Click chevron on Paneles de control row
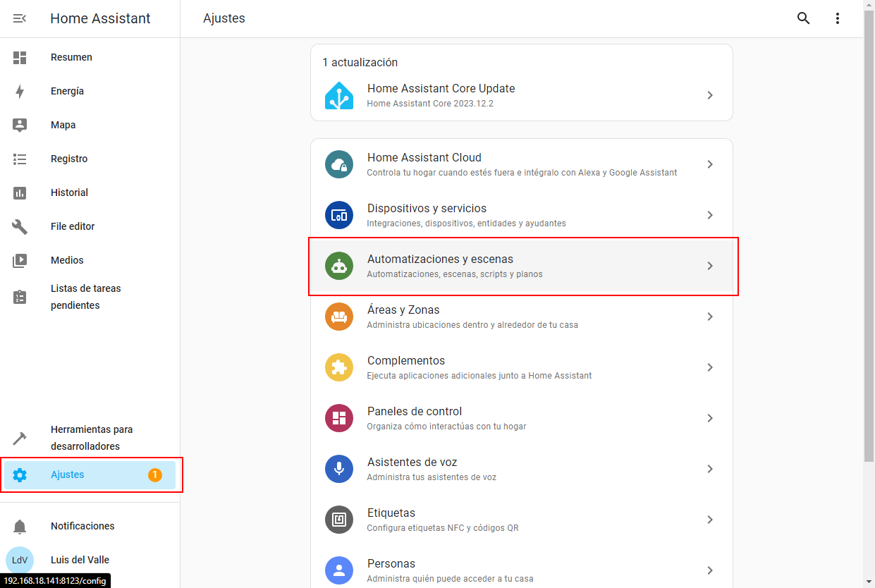Screen dimensions: 875x588 [x=710, y=418]
